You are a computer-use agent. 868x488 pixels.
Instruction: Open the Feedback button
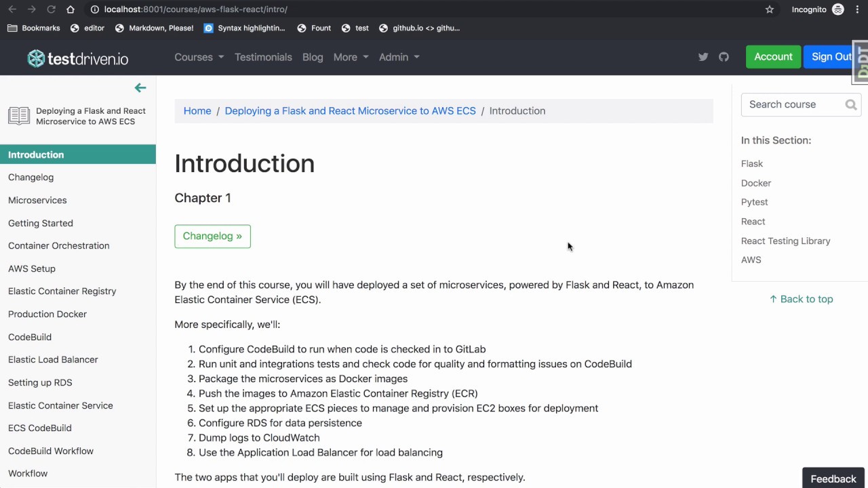(833, 479)
